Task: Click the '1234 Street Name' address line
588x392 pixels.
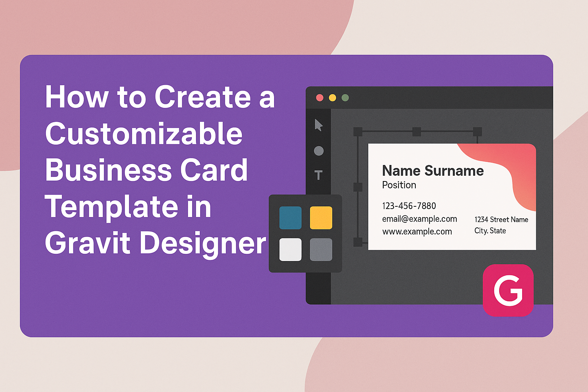Action: tap(501, 219)
